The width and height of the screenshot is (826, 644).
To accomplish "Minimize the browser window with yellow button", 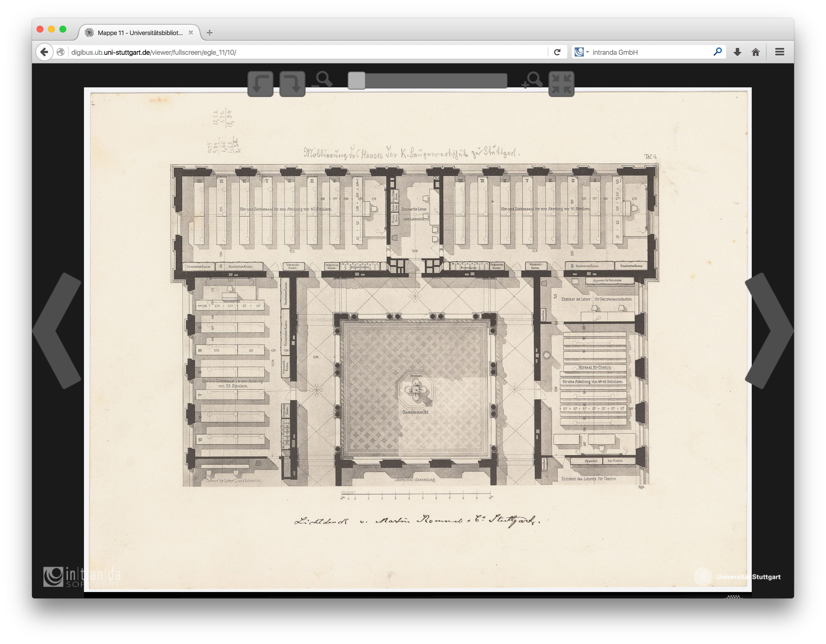I will tap(51, 29).
